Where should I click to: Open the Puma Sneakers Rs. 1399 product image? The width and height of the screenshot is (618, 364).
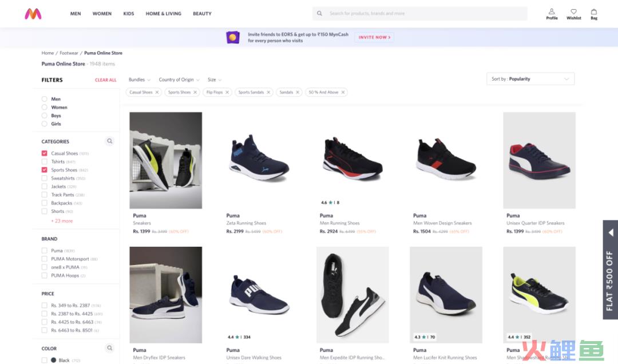pyautogui.click(x=165, y=160)
